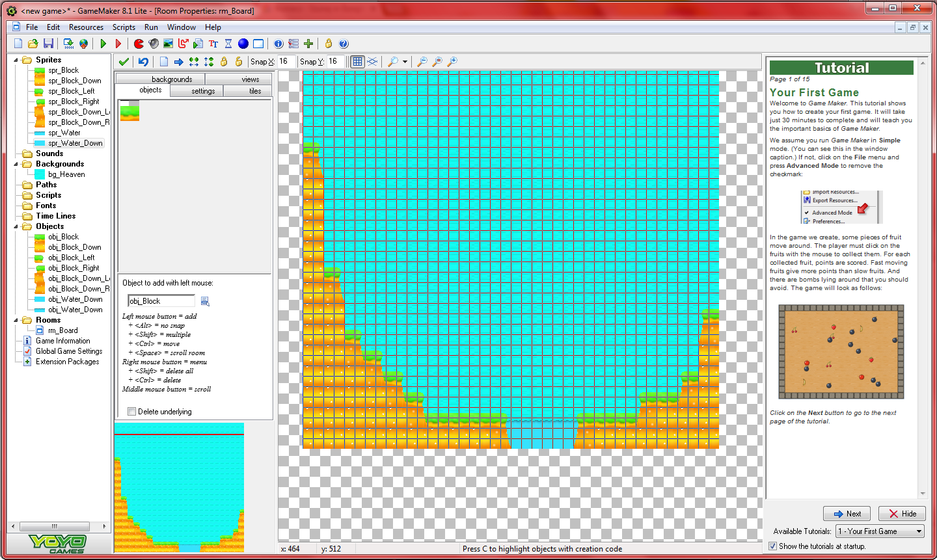Uncheck Show the tutorials at startup
This screenshot has width=937, height=560.
point(773,546)
